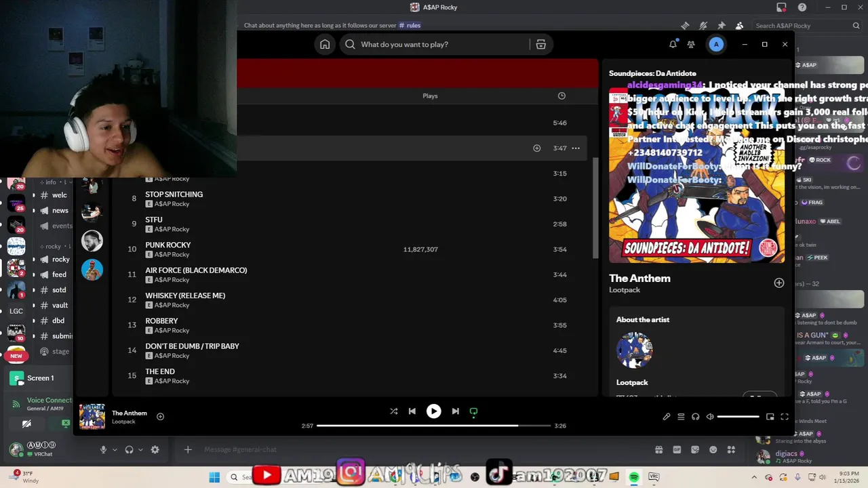
Task: Mute Spotify volume speaker icon
Action: point(710,417)
